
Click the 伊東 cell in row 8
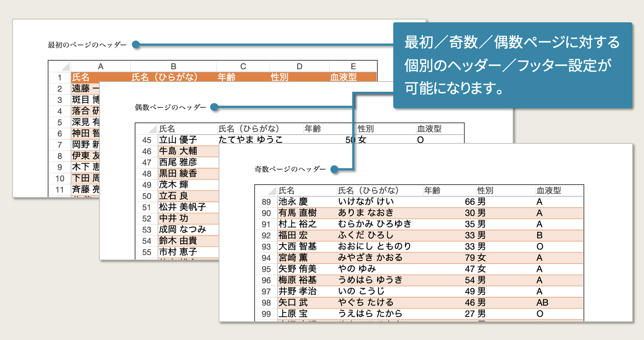86,156
